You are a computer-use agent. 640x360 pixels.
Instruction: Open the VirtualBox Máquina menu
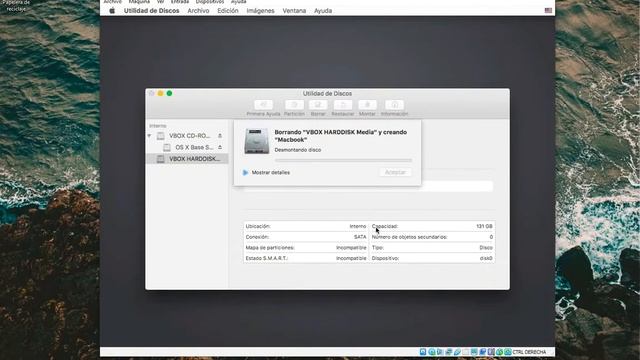pyautogui.click(x=139, y=2)
